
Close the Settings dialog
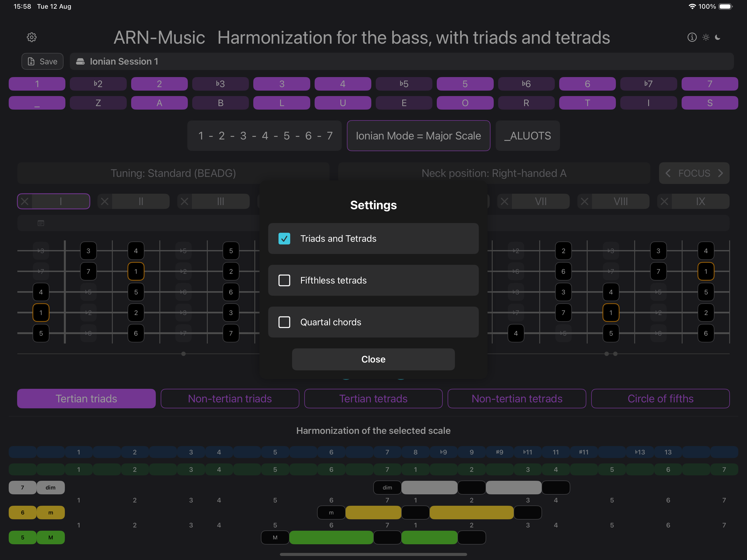click(x=373, y=359)
